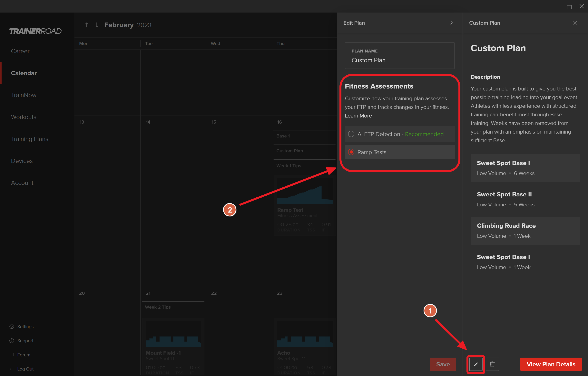This screenshot has width=588, height=376.
Task: Click the Plan Name input field
Action: point(399,56)
